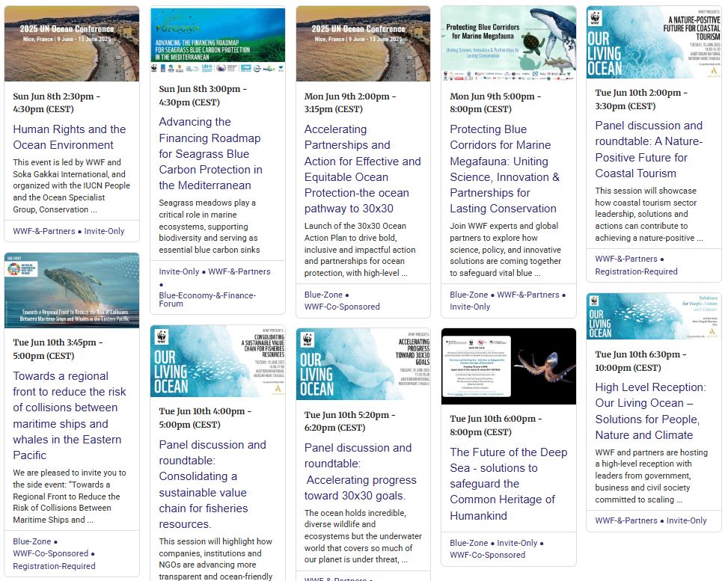This screenshot has height=581, width=728.
Task: Click the Accelerating Partnerships event Nice coast thumbnail
Action: [x=363, y=43]
